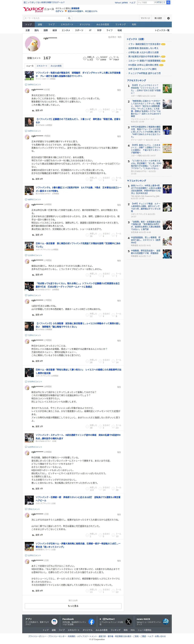Screen dimensions: 194x644
Task: Switch to the エキスパート profile comment tab
Action: [x=42, y=66]
